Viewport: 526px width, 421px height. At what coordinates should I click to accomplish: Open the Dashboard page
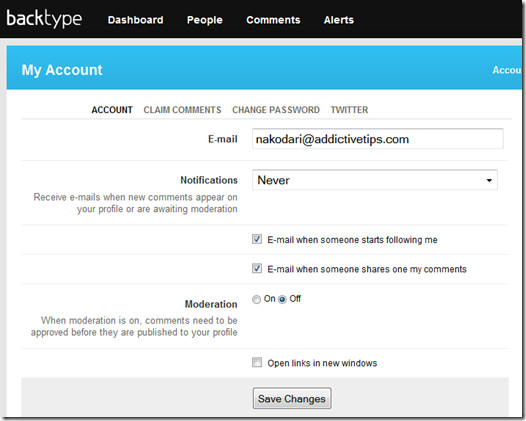click(x=136, y=20)
